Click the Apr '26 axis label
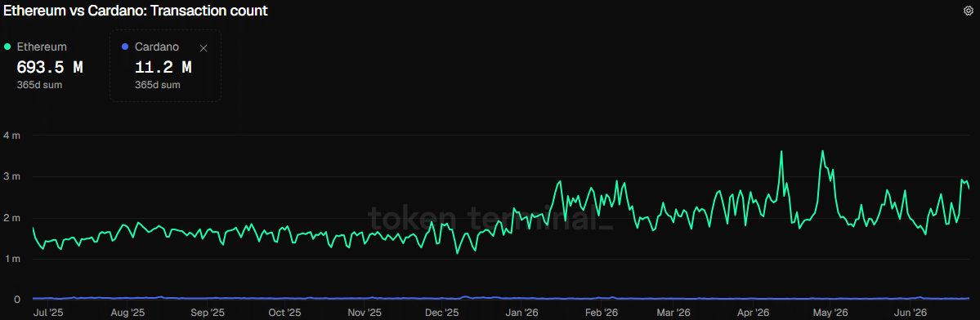980x320 pixels. click(753, 312)
